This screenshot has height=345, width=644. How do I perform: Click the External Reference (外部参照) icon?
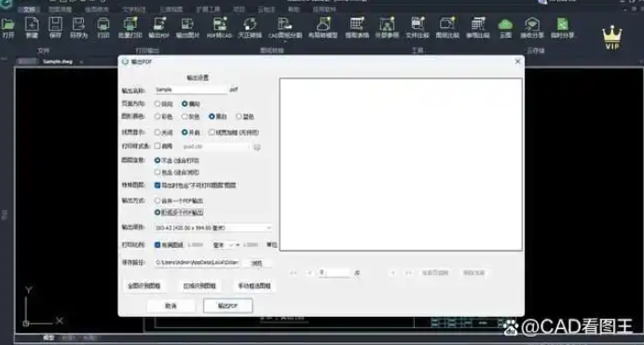click(x=387, y=24)
